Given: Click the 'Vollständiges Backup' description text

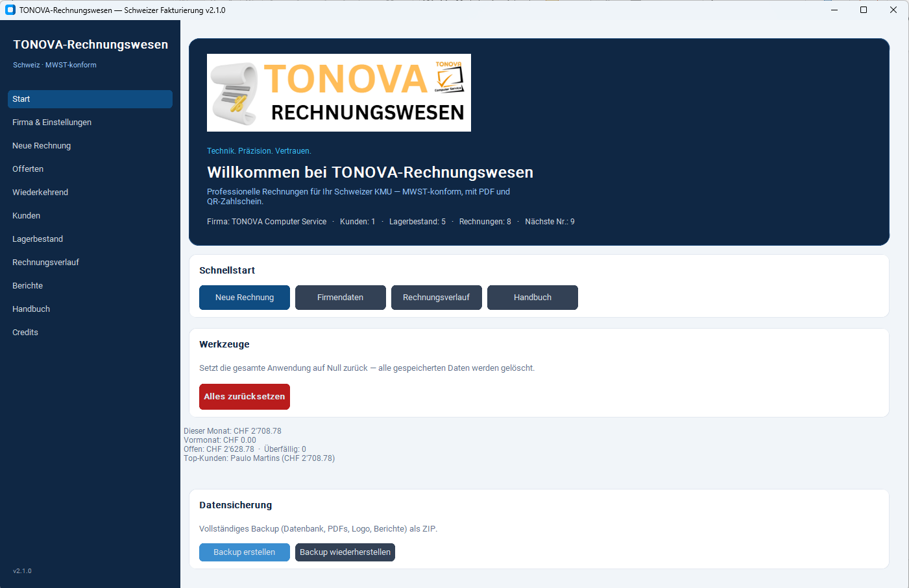Looking at the screenshot, I should click(318, 529).
